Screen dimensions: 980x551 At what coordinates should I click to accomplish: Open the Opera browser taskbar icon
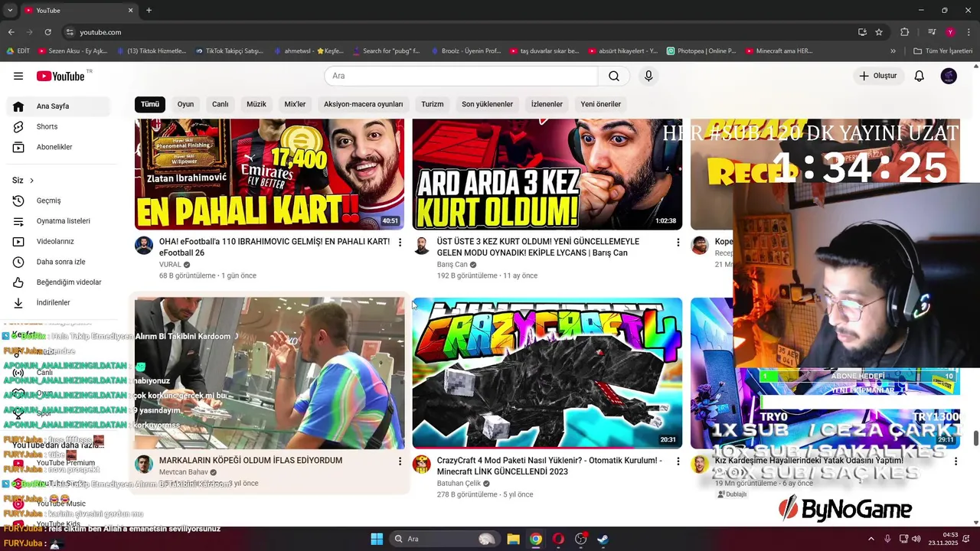[x=558, y=539]
